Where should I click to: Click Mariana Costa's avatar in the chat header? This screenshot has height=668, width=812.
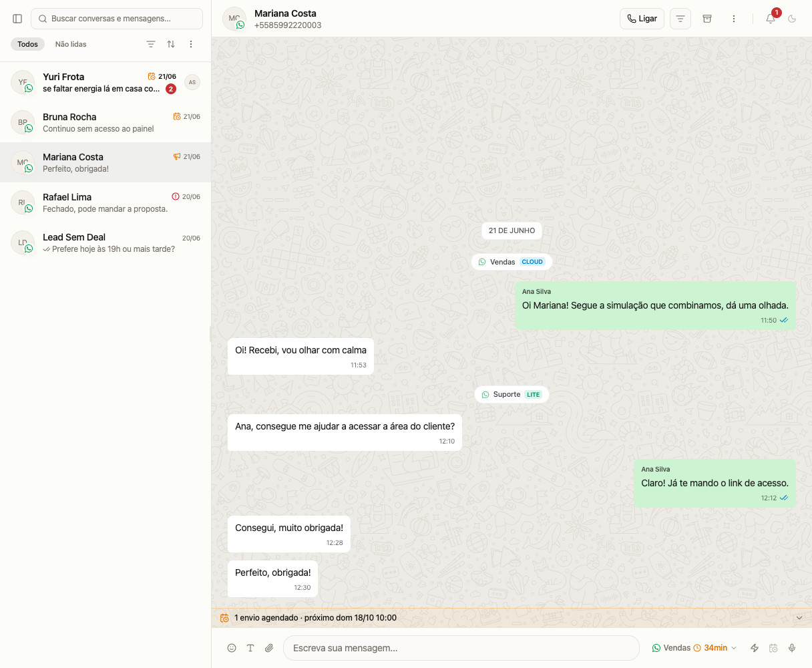(234, 19)
